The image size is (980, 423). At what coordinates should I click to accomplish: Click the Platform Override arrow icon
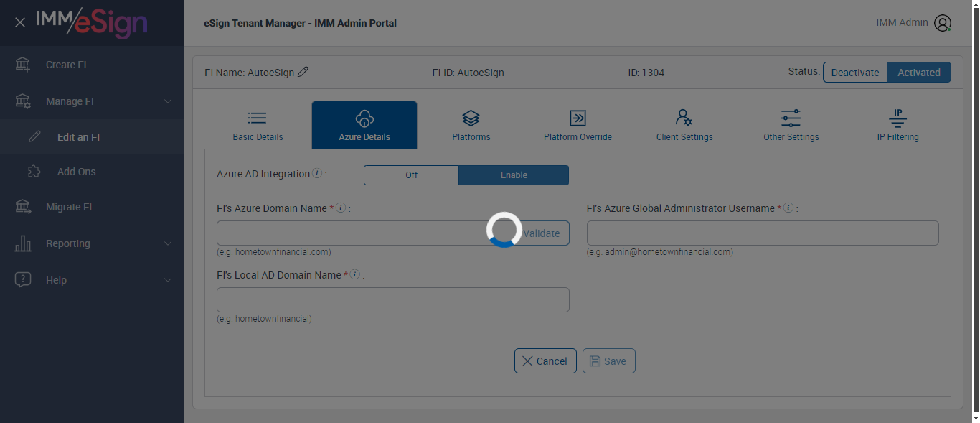coord(578,118)
